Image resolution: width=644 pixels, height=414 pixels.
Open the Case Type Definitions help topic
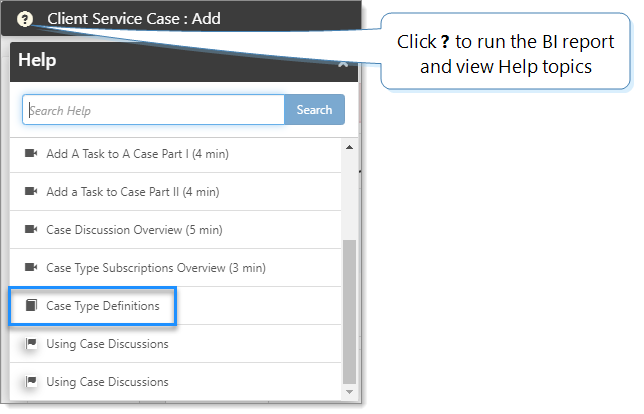point(102,306)
